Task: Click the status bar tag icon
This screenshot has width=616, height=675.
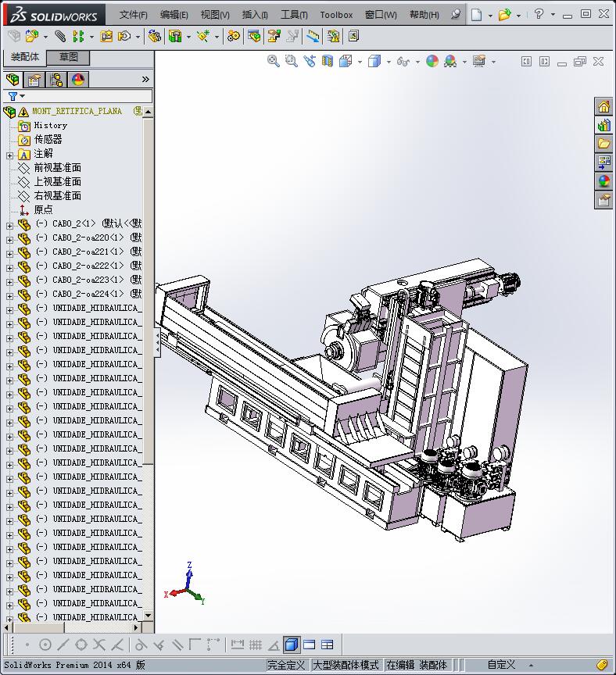Action: tap(602, 665)
